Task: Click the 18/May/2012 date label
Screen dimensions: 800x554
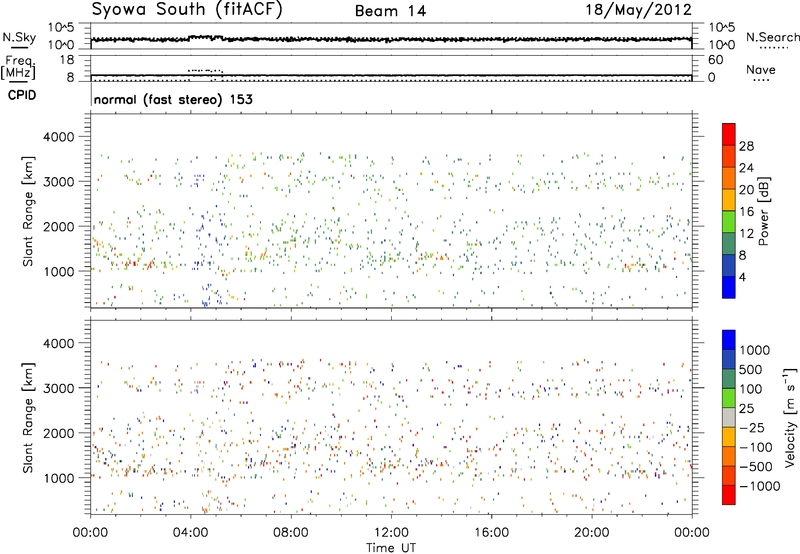Action: [638, 10]
